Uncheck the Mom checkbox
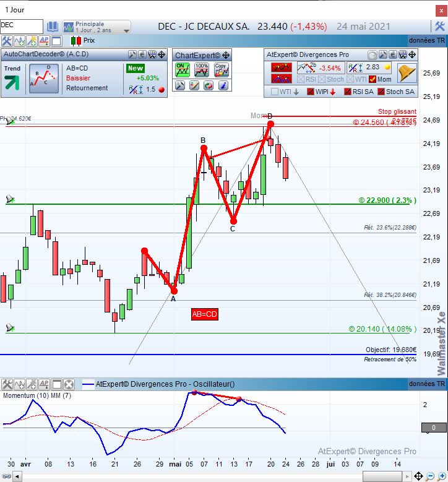The height and width of the screenshot is (482, 448). (373, 79)
